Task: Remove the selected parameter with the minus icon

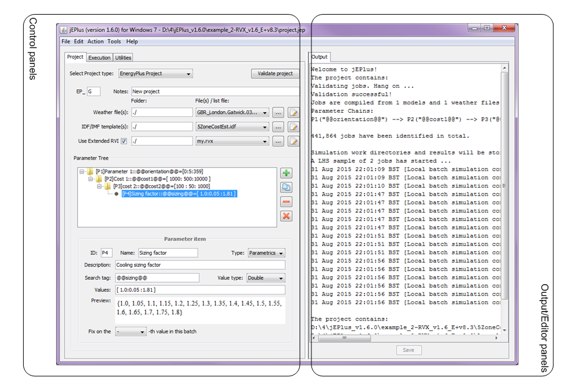Action: [x=286, y=202]
